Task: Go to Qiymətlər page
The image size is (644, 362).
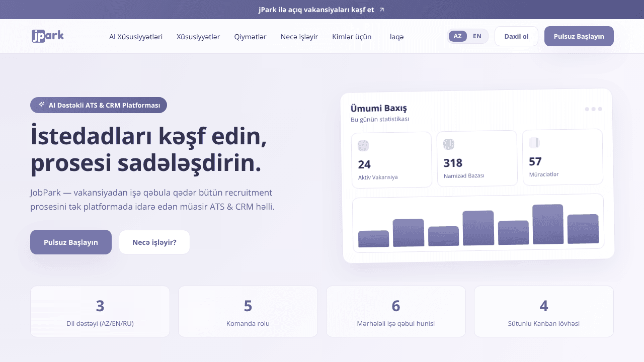Action: tap(250, 37)
